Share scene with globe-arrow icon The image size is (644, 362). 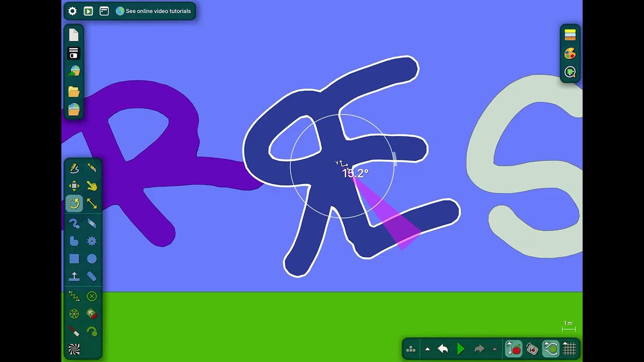(74, 72)
